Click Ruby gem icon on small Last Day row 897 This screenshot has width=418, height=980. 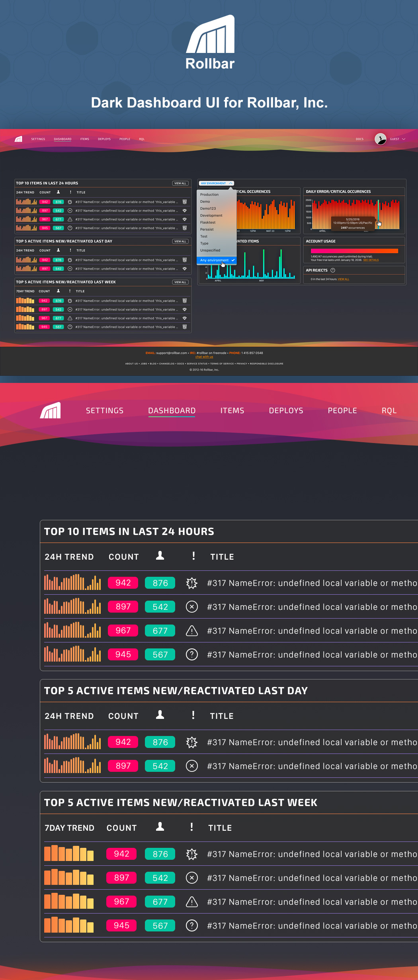click(185, 269)
